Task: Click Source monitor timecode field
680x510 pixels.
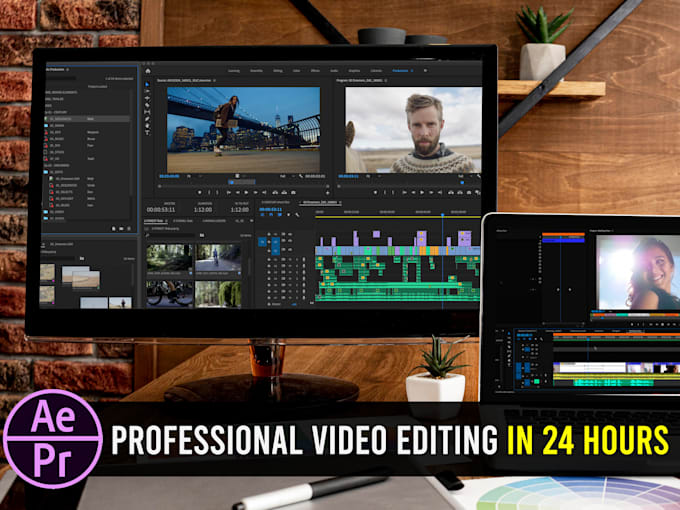Action: point(169,176)
